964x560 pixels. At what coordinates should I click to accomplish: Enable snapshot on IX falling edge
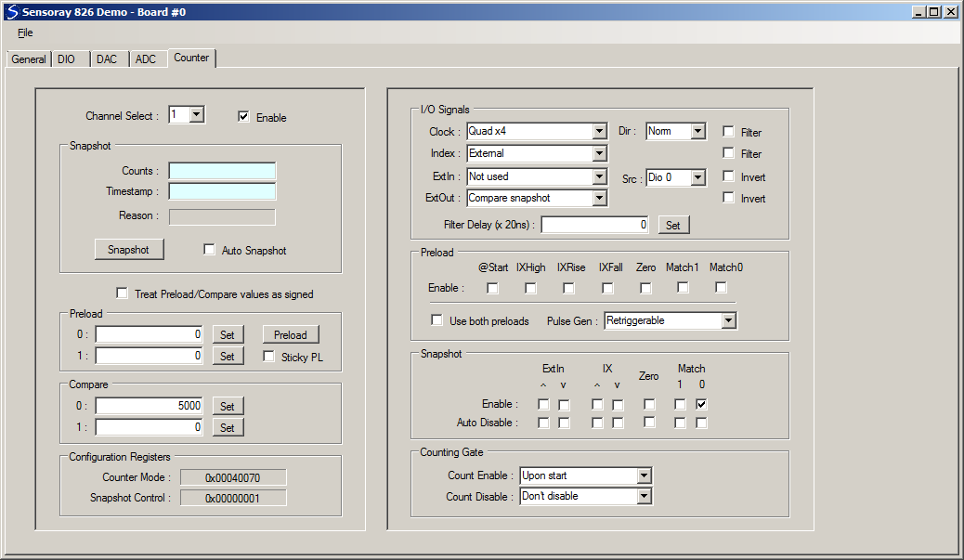click(618, 405)
